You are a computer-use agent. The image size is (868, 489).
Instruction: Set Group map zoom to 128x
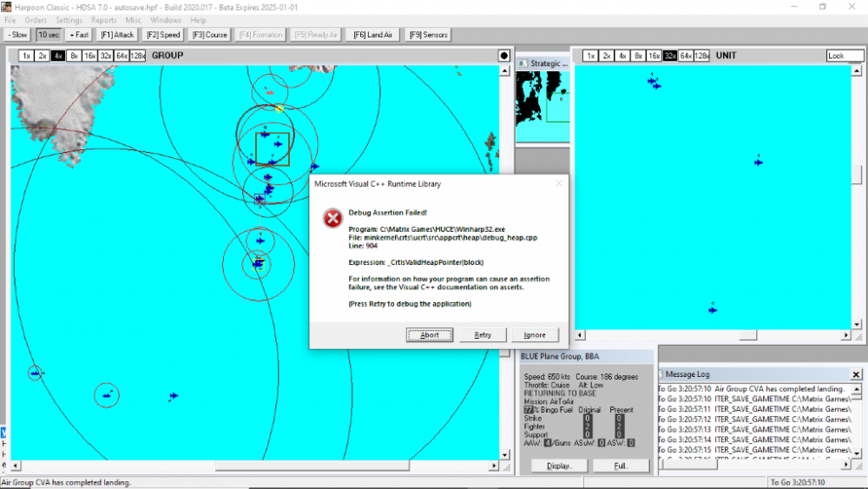[138, 56]
